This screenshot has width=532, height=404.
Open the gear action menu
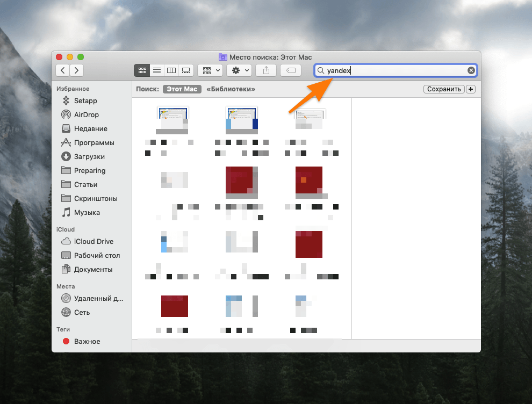click(x=239, y=70)
